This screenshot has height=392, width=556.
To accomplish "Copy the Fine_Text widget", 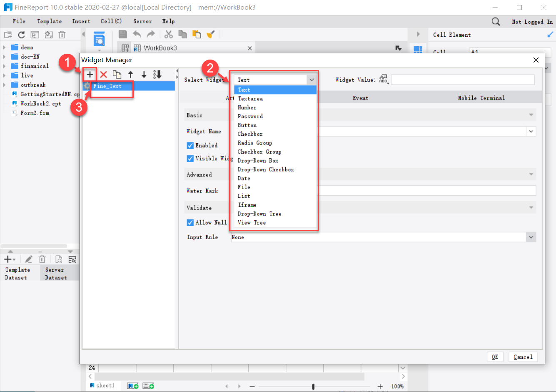I will pos(117,74).
